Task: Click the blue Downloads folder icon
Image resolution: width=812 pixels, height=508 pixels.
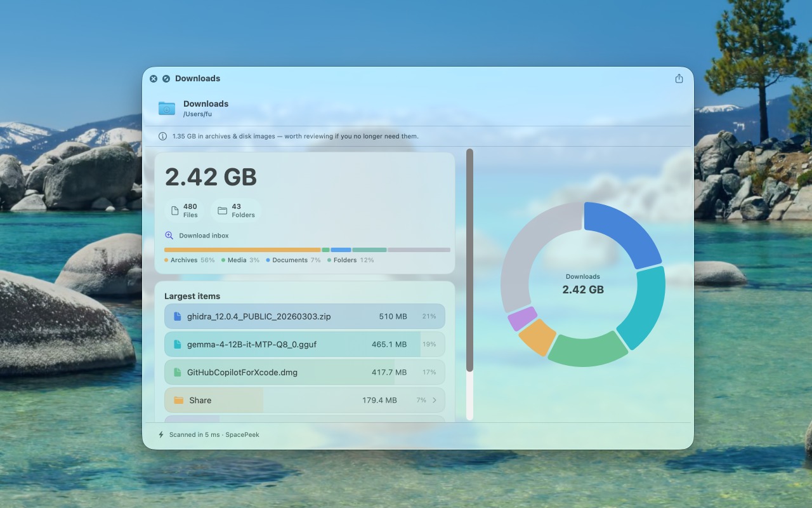Action: pyautogui.click(x=167, y=109)
